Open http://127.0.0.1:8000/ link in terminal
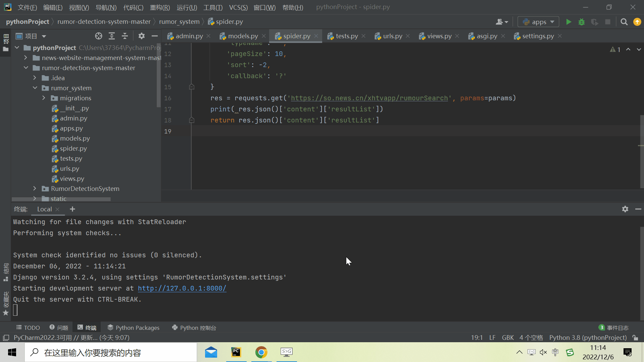 point(182,288)
